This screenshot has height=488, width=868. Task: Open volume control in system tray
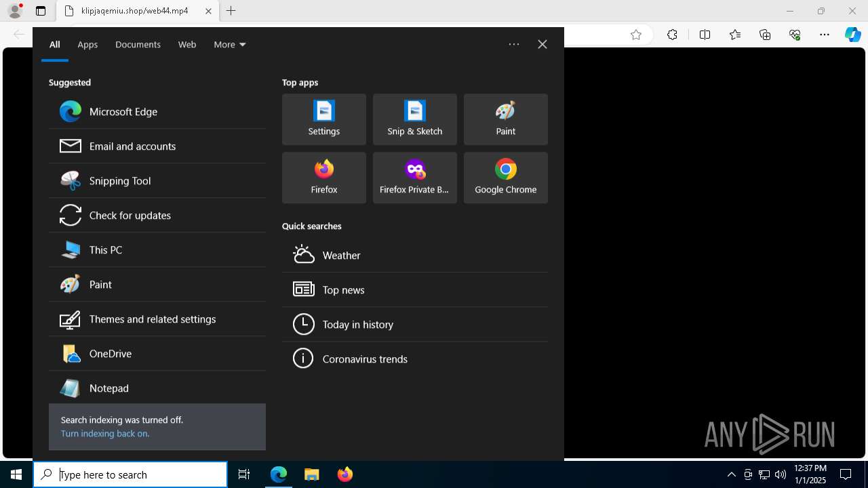tap(781, 474)
